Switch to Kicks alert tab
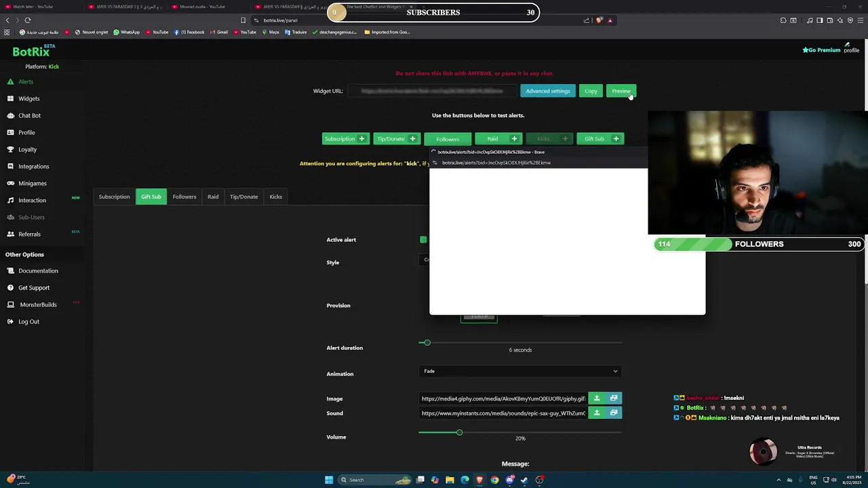Viewport: 868px width, 488px height. 275,197
